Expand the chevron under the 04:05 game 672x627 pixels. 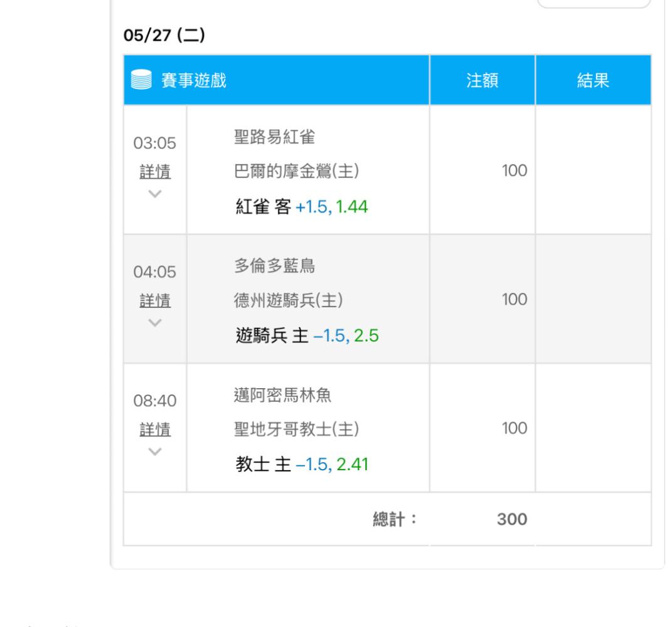click(x=155, y=322)
